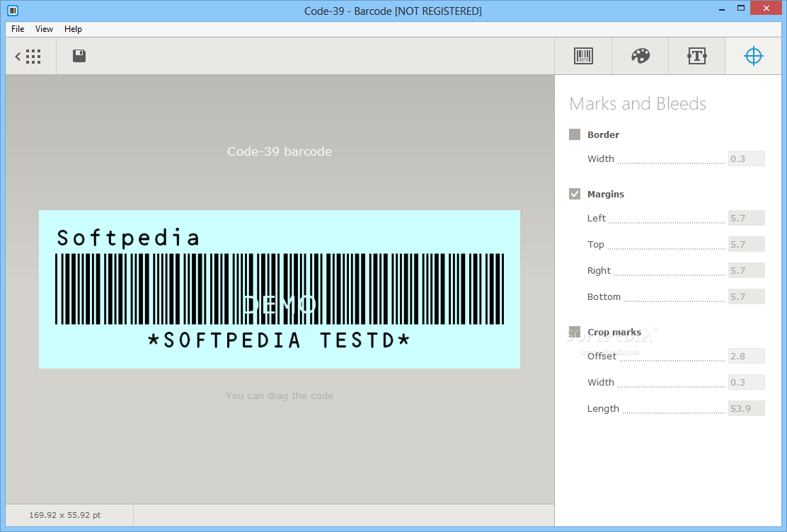Enable the Border checkbox
787x532 pixels.
coord(575,134)
